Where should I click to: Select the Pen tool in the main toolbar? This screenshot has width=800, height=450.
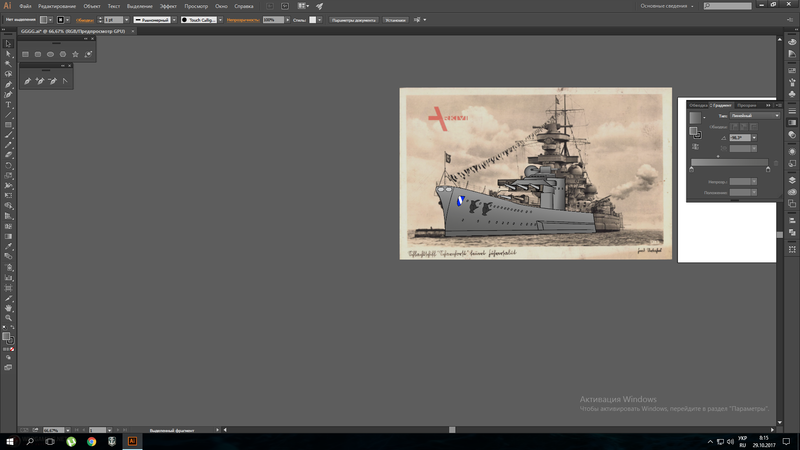point(8,85)
